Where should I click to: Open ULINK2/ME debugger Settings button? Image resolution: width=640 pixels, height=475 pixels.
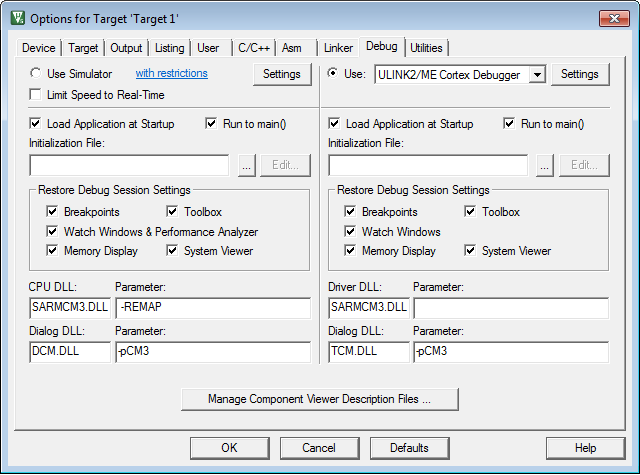pyautogui.click(x=580, y=74)
